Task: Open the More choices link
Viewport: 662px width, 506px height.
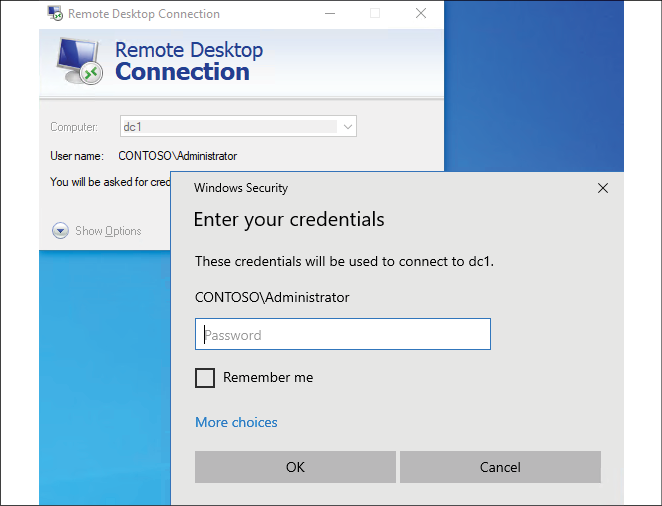Action: click(x=236, y=422)
